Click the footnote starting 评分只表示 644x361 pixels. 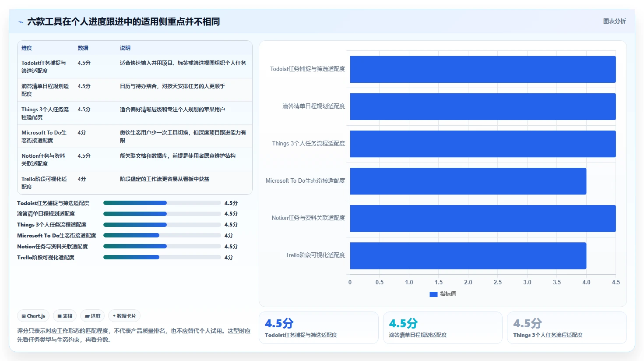(134, 335)
